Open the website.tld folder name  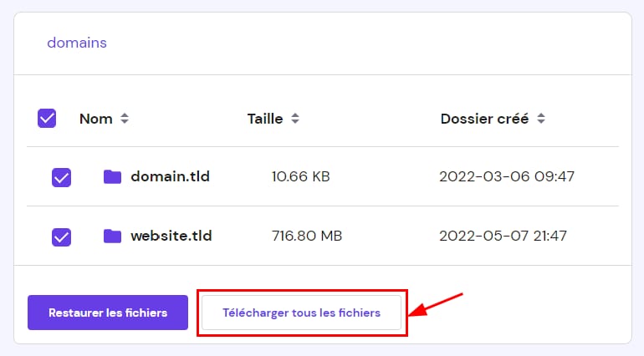pyautogui.click(x=171, y=236)
